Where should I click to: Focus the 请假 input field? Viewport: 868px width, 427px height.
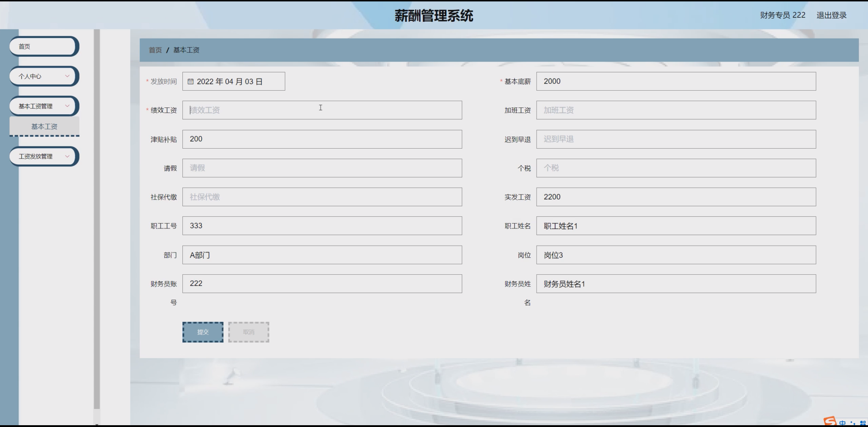(322, 168)
